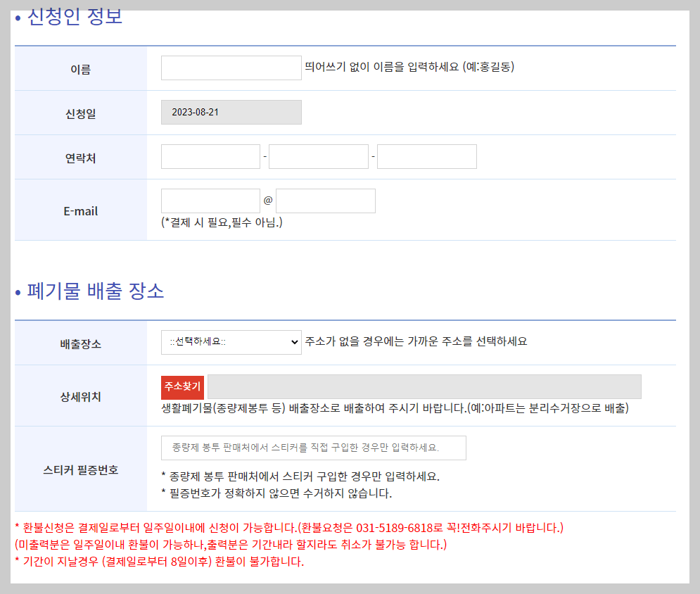Select the 신청일 date box showing 2023-08-21

231,111
